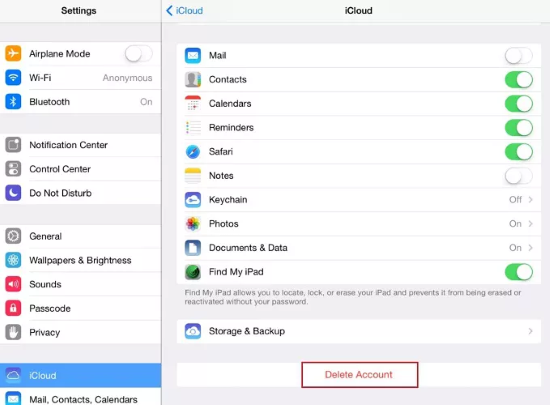Viewport: 550px width, 405px height.
Task: Disable the Contacts iCloud switch
Action: [x=519, y=80]
